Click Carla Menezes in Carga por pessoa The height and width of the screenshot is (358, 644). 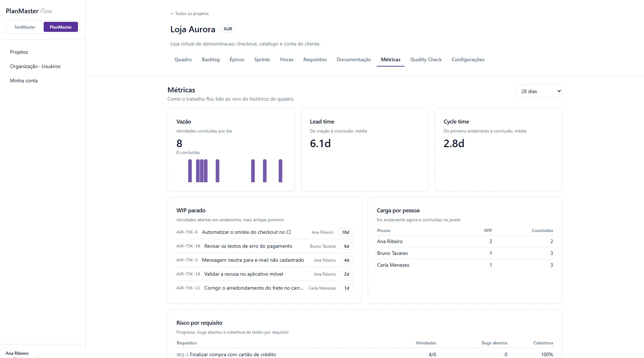(x=465, y=265)
